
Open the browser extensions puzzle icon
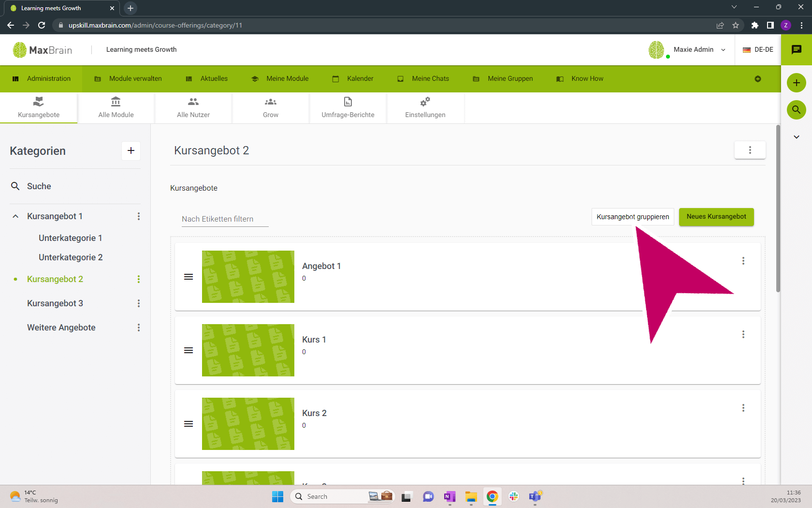(754, 25)
